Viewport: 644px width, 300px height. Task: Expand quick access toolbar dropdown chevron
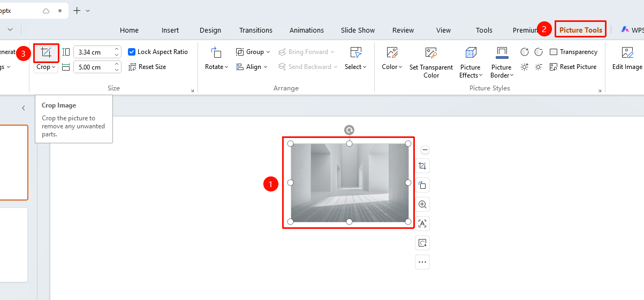(10, 30)
